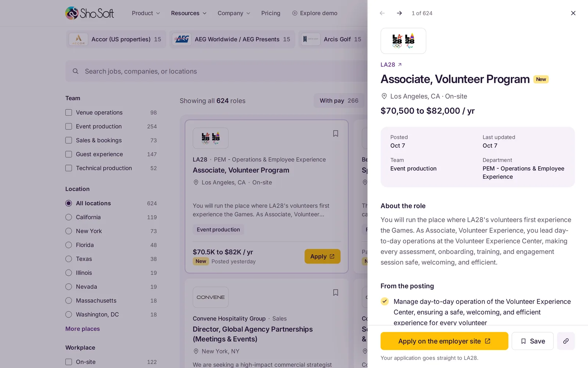
Task: Save this job posting
Action: 533,341
